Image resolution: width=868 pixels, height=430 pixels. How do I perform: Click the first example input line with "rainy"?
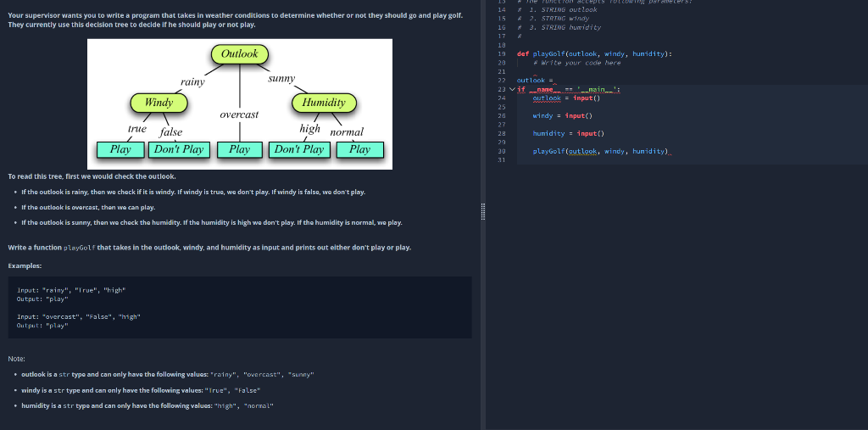(71, 290)
